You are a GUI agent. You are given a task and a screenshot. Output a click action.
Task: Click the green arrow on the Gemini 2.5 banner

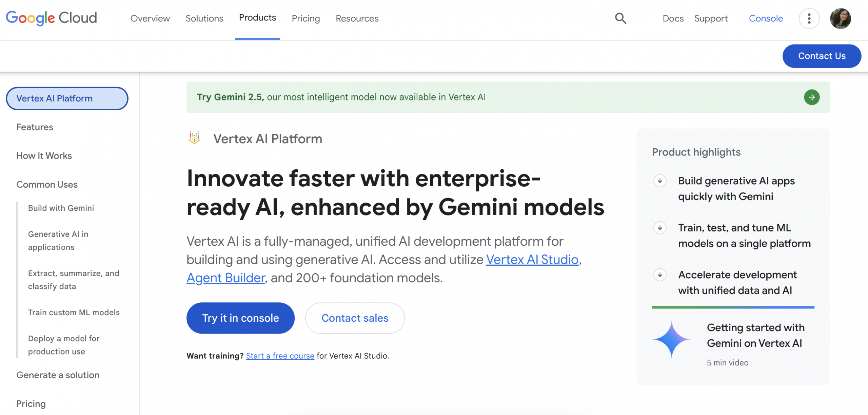point(812,97)
